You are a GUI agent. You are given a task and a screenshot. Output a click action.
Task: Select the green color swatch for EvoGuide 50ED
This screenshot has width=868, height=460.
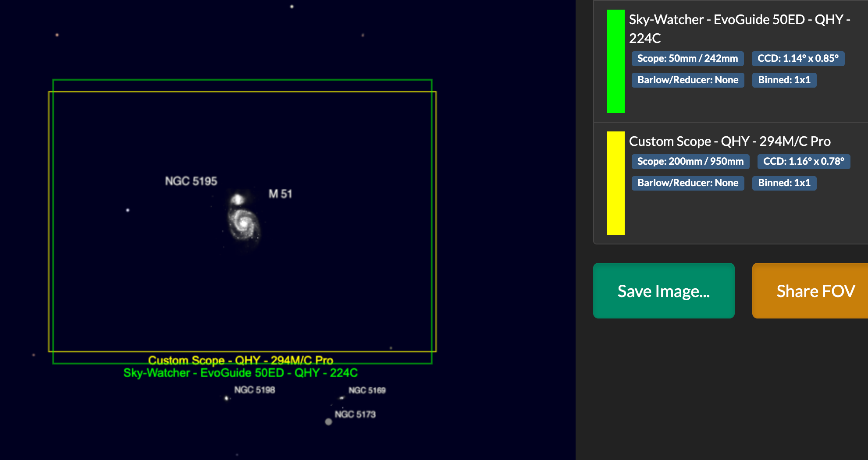(x=616, y=61)
